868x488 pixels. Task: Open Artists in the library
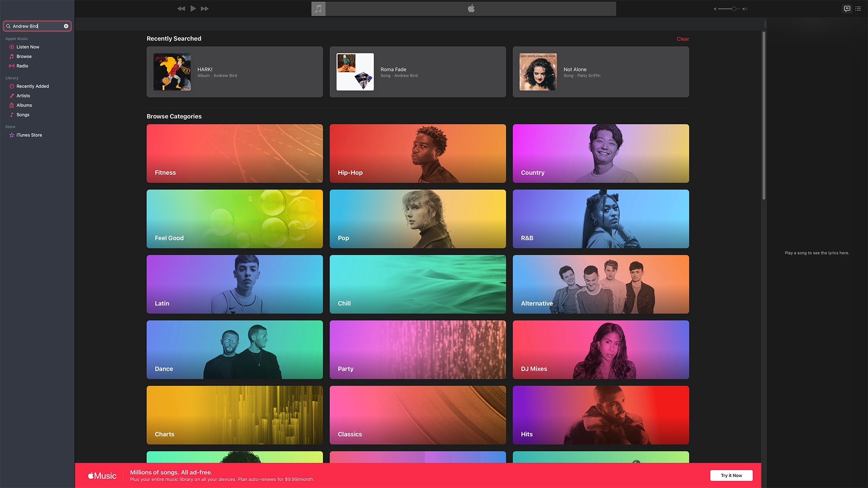(x=23, y=96)
